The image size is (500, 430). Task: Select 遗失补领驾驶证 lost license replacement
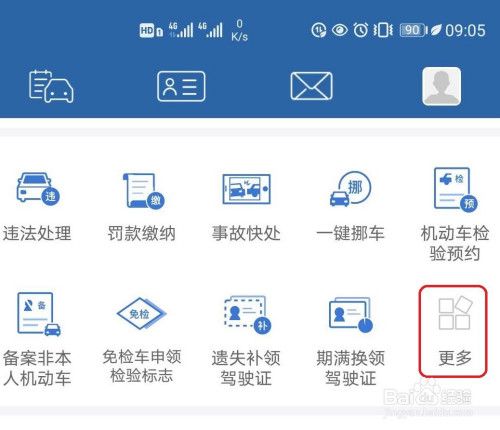[x=247, y=315]
